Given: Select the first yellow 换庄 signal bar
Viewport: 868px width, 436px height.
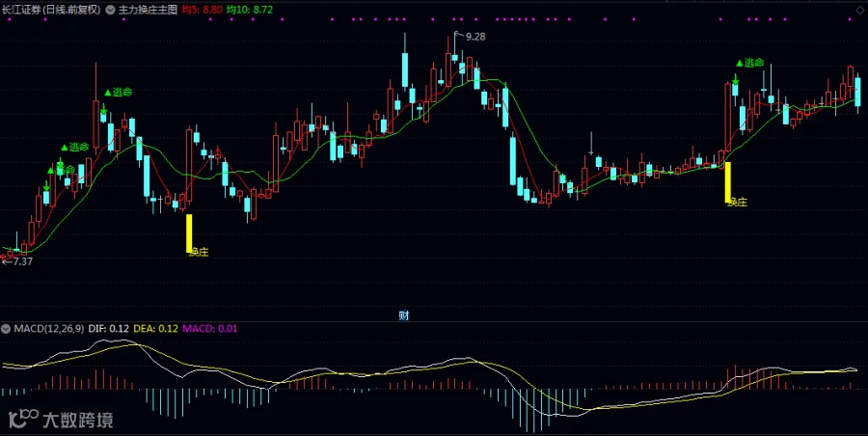Looking at the screenshot, I should click(x=189, y=233).
